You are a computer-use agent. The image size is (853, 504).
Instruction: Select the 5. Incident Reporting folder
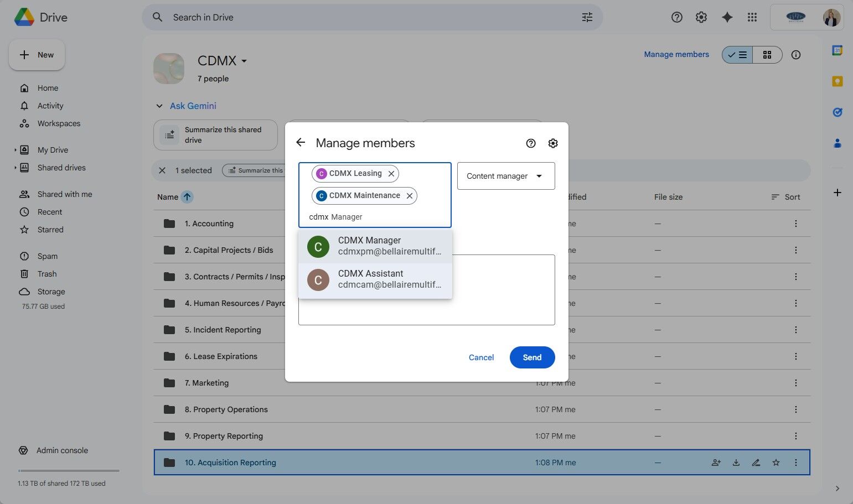click(x=482, y=330)
